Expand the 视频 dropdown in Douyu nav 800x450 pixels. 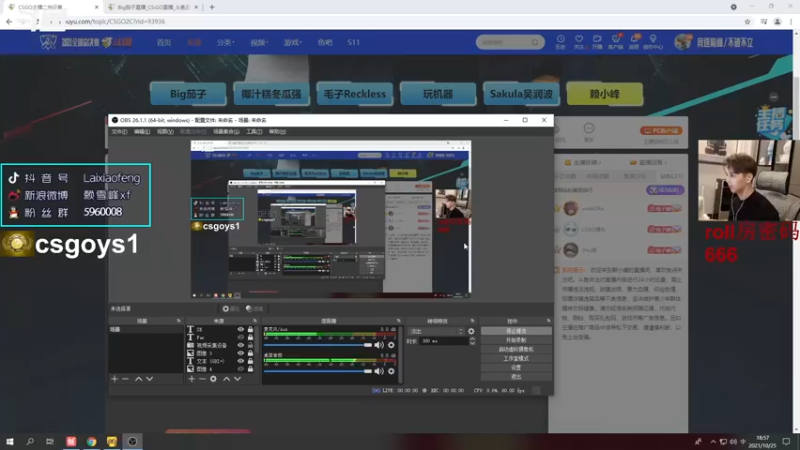pyautogui.click(x=259, y=42)
